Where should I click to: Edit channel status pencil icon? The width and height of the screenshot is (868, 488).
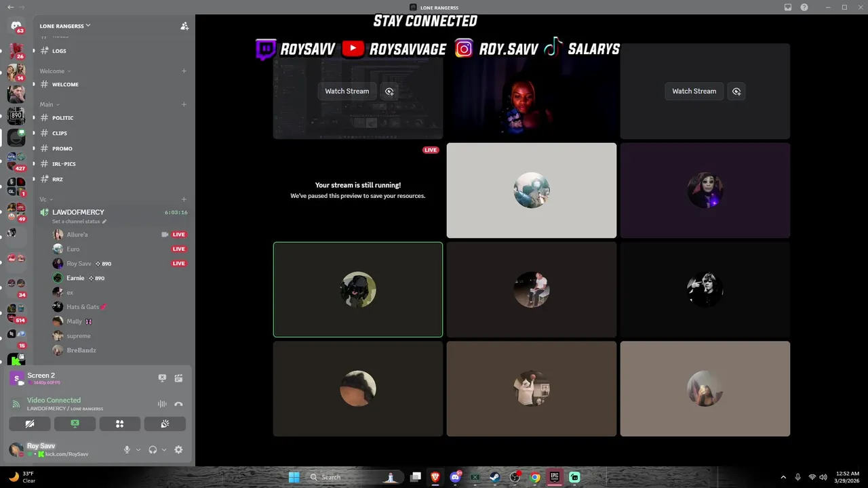(104, 222)
